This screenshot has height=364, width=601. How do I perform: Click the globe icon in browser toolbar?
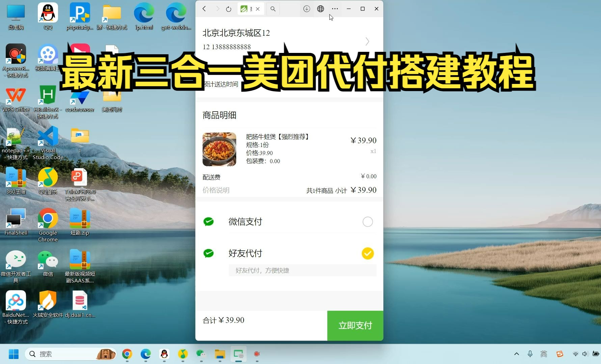[321, 9]
